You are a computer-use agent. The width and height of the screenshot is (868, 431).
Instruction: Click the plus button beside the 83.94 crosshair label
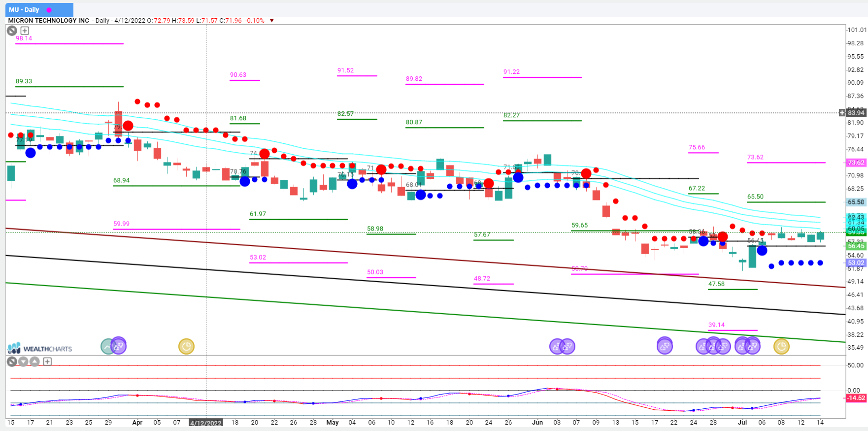[842, 113]
